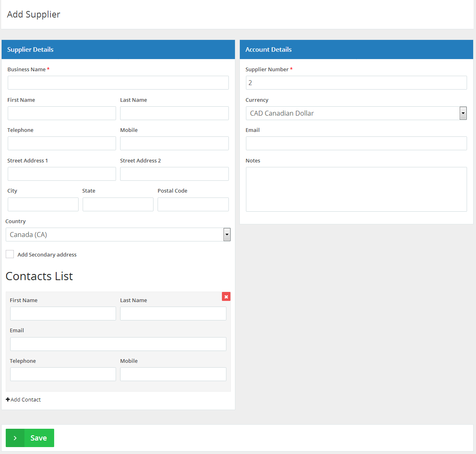Focus the contact Email field

[x=118, y=344]
